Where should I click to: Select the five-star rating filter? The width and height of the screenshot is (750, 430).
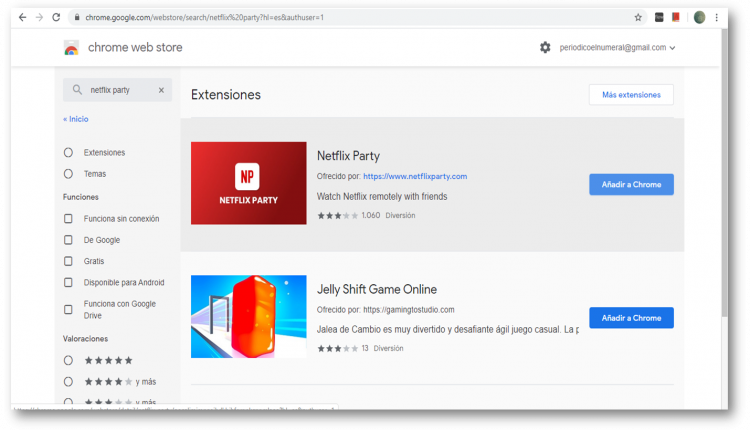pos(68,360)
